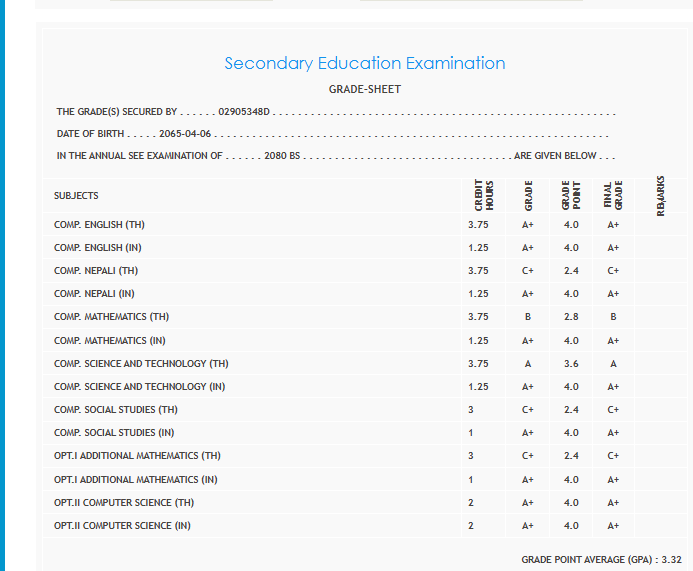Click the FINAL GRADE column header
Image resolution: width=693 pixels, height=571 pixels.
coord(613,196)
